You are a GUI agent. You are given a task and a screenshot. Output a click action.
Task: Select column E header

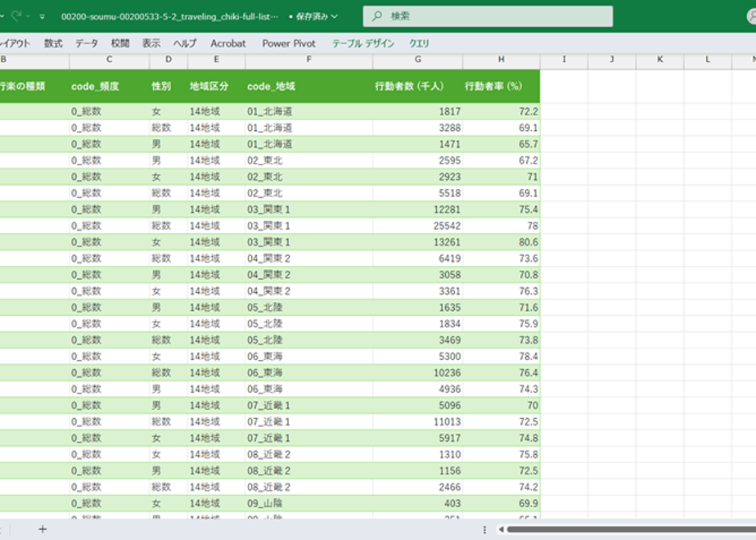pyautogui.click(x=216, y=60)
